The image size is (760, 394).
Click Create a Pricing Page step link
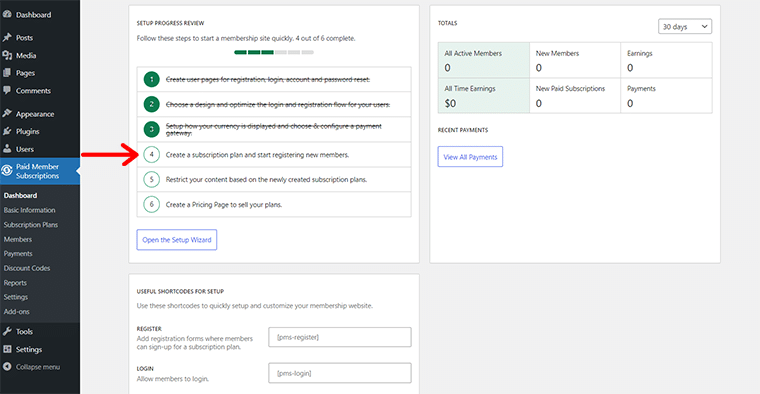(x=224, y=205)
